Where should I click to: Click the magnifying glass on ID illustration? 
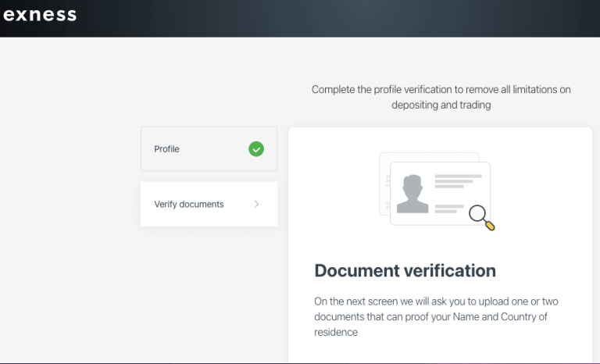480,216
